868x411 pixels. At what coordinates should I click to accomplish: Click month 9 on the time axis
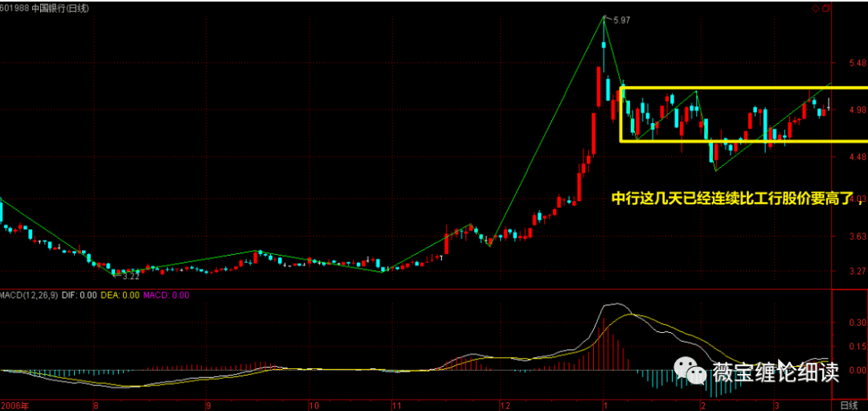point(207,405)
